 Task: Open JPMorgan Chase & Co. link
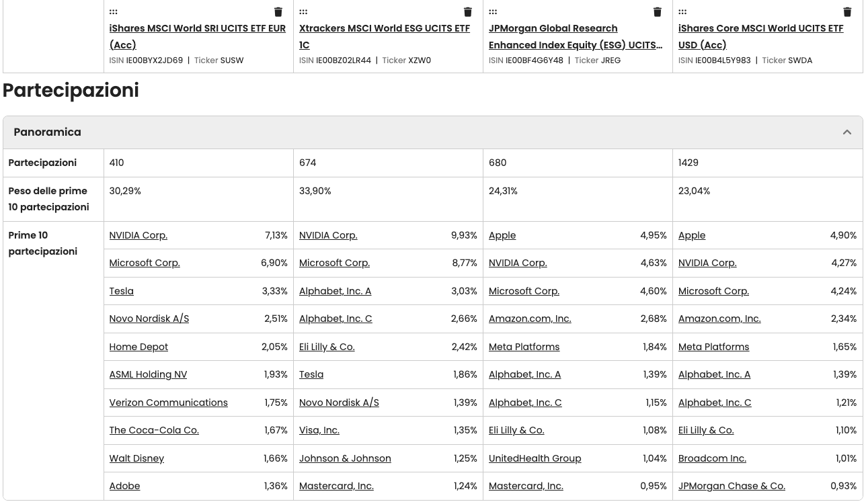click(732, 486)
